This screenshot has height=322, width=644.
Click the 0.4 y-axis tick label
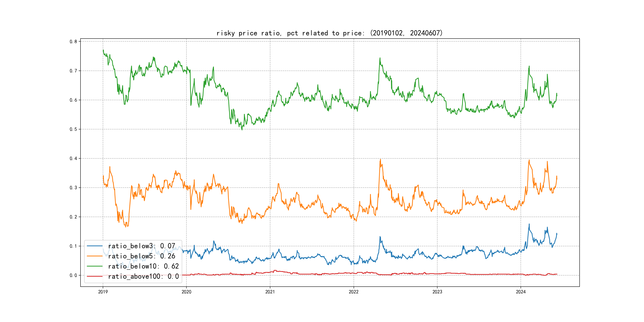point(73,158)
